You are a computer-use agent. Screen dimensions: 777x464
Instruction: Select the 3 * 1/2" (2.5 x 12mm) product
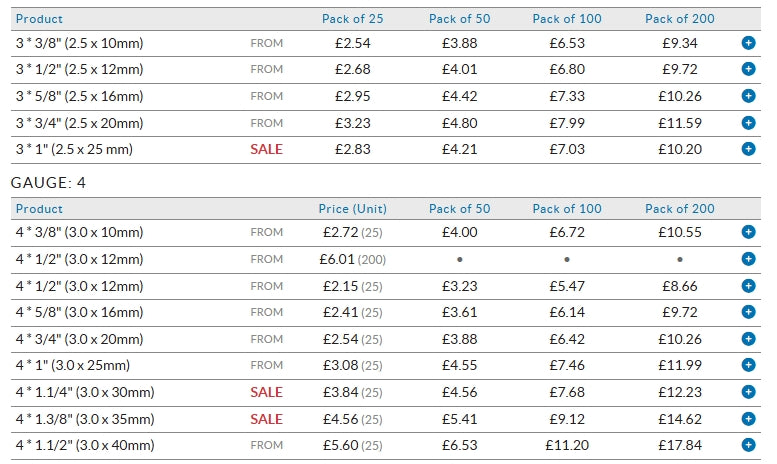click(79, 70)
